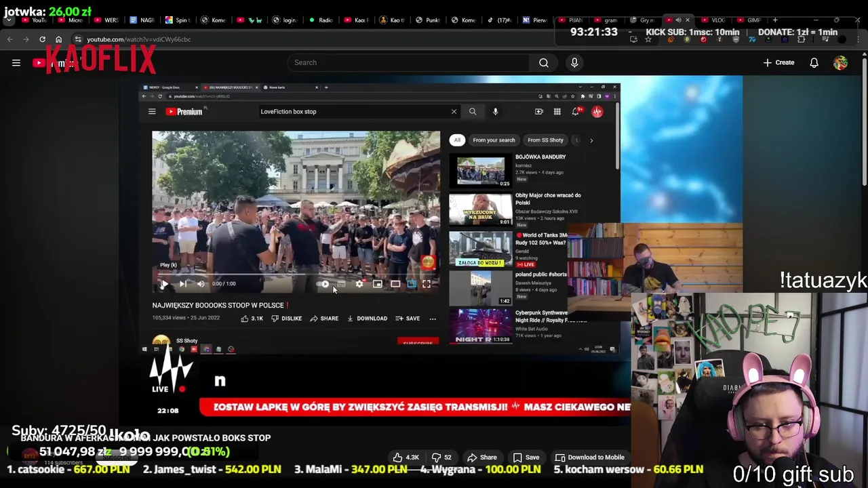Open poland public #shorts thumbnail
The width and height of the screenshot is (868, 488).
click(x=481, y=289)
